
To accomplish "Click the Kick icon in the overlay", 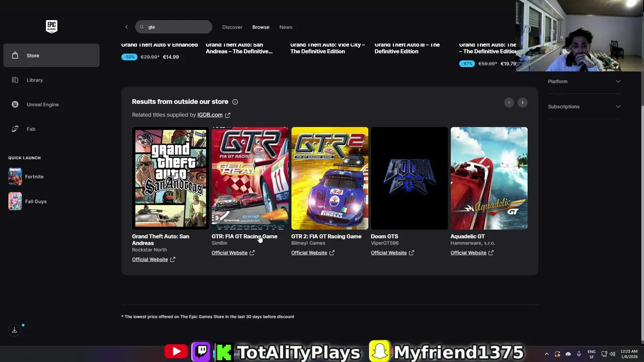I will [224, 352].
